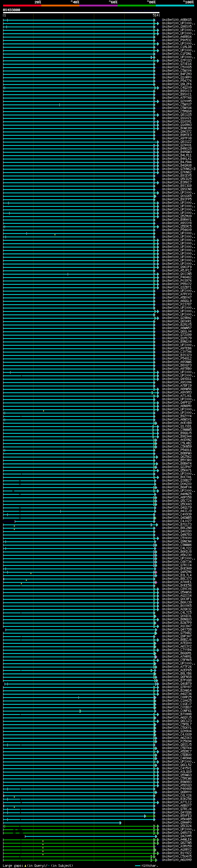Select the entry UniRef100_B4FZM3

pyautogui.click(x=177, y=74)
